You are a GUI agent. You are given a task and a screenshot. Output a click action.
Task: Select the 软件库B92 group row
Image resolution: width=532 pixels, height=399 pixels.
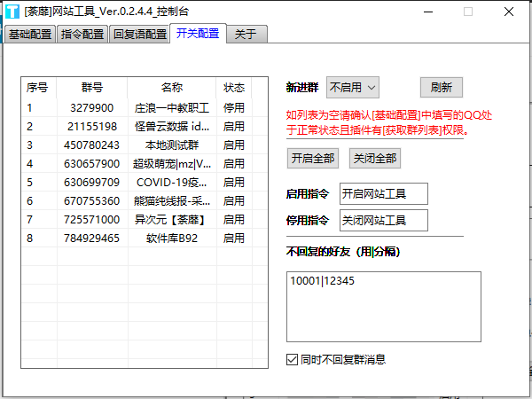[171, 238]
